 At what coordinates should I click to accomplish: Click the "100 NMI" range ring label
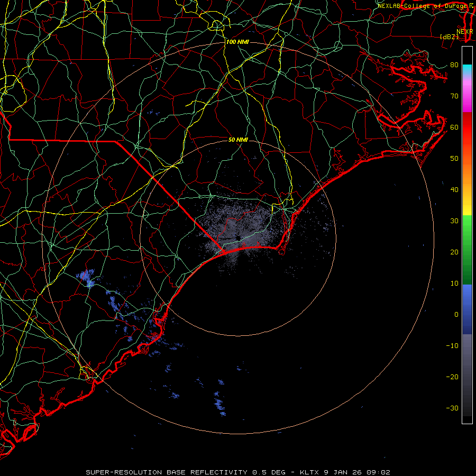(237, 42)
